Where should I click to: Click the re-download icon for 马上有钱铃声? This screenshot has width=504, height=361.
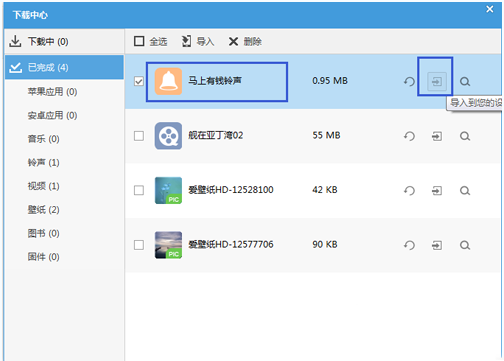pyautogui.click(x=409, y=81)
